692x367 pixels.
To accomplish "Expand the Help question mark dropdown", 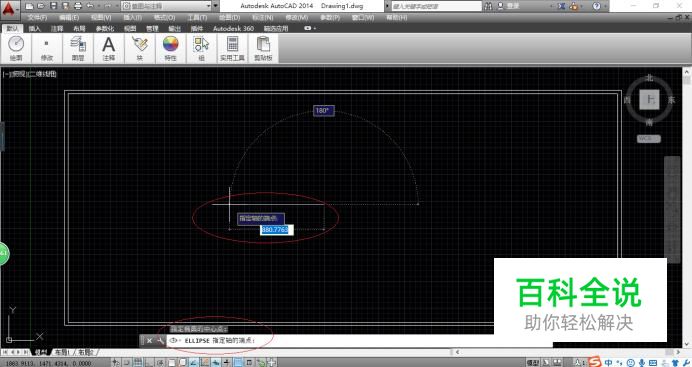I will [x=605, y=6].
